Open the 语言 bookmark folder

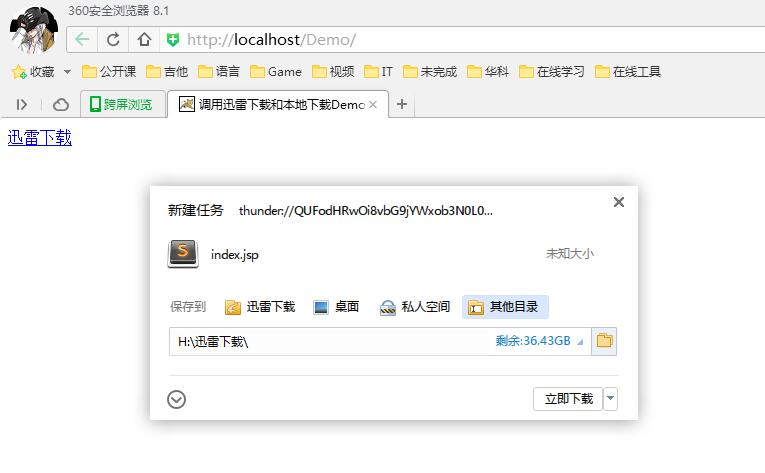click(219, 72)
